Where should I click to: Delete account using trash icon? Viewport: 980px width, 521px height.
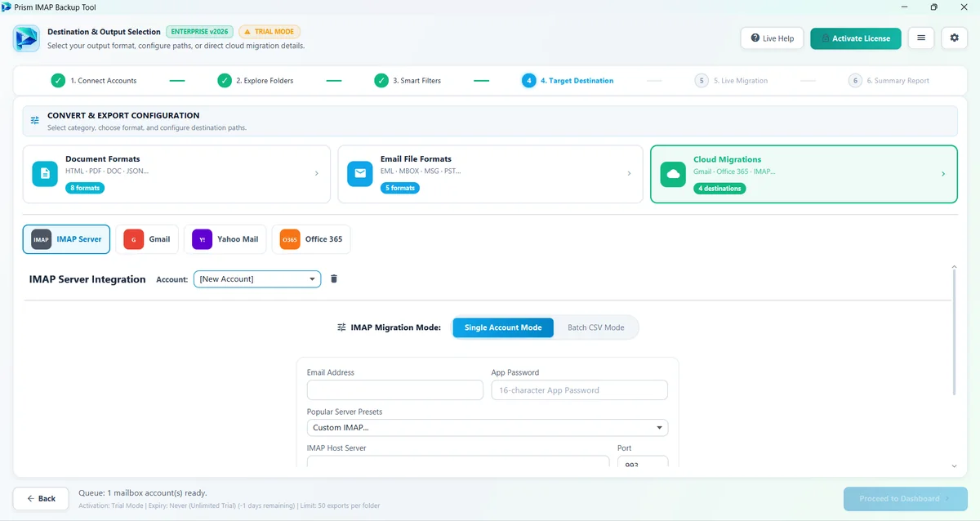pos(334,278)
